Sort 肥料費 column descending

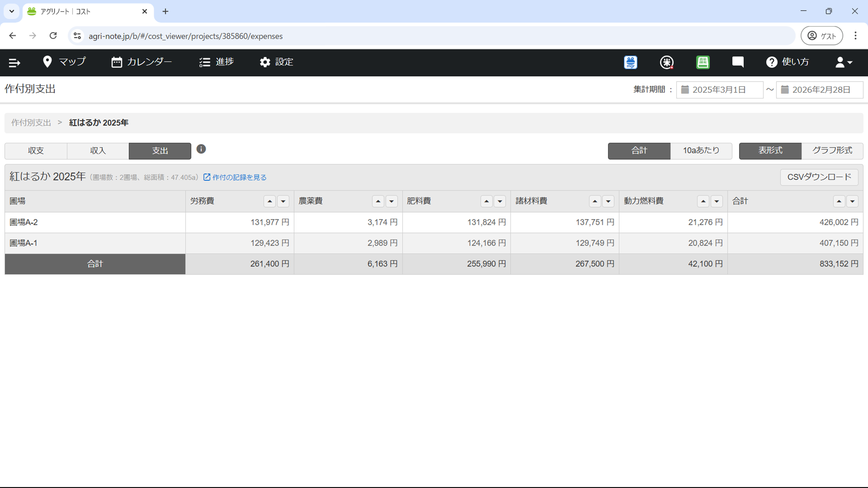[x=500, y=201]
